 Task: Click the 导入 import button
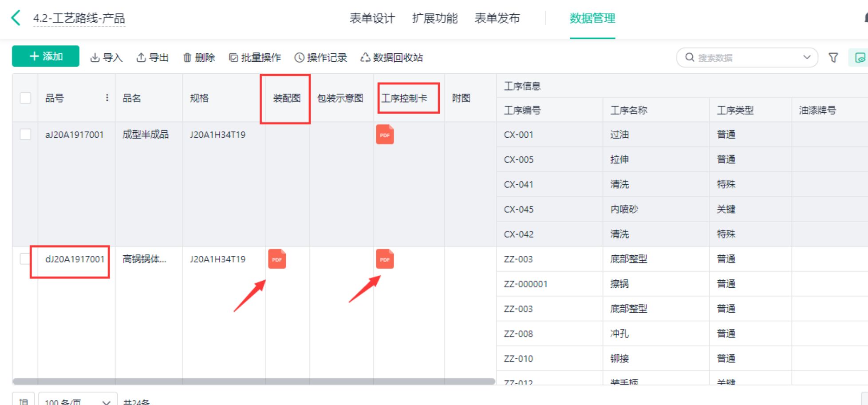point(107,58)
